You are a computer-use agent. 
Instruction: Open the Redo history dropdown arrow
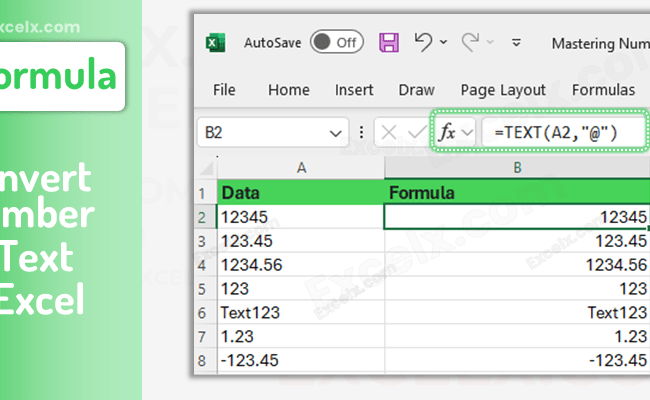(x=490, y=42)
